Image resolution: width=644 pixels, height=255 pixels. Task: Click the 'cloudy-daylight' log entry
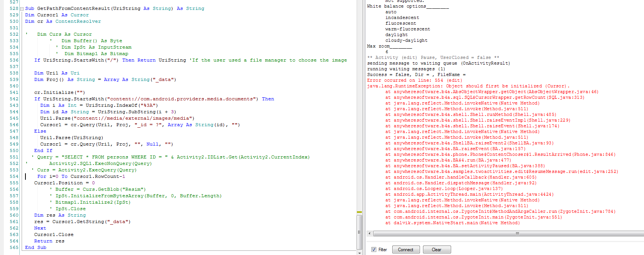406,41
